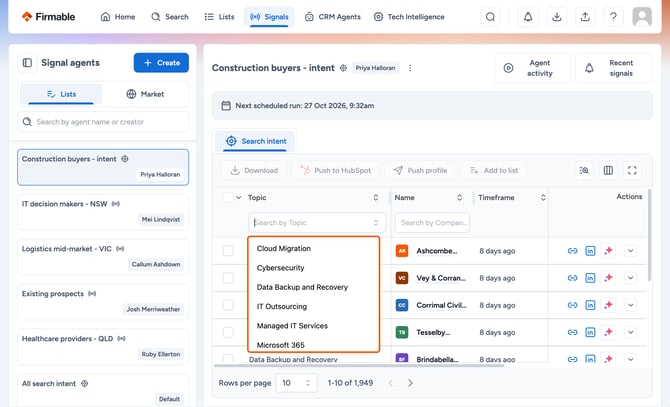Image resolution: width=670 pixels, height=407 pixels.
Task: Open Recent signals
Action: tap(614, 68)
